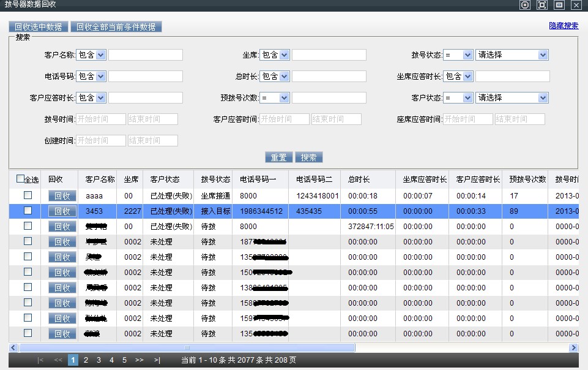Jump forward with the >> pagination icon
The image size is (588, 370).
[x=139, y=360]
